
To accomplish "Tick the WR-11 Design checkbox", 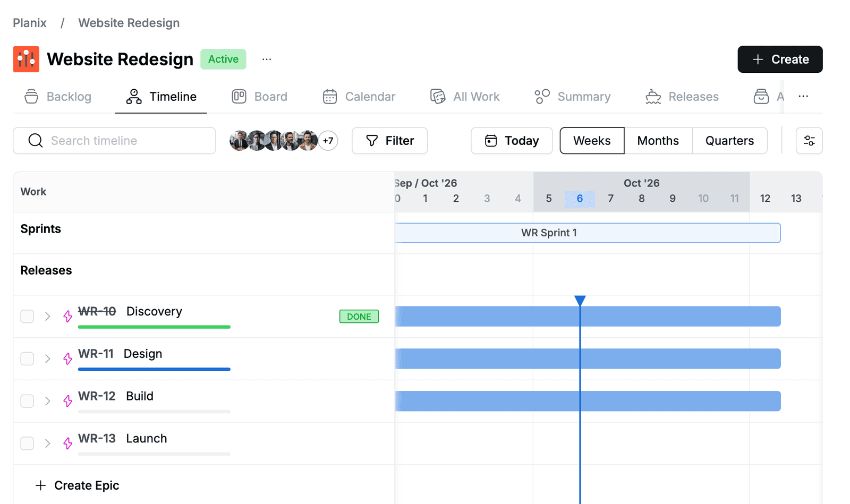I will coord(27,358).
